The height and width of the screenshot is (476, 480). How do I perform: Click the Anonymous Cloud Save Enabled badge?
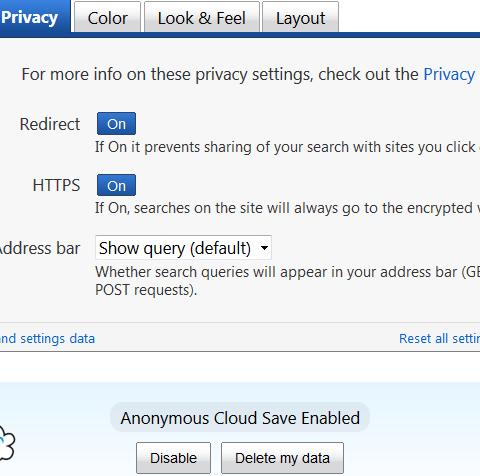pos(240,418)
